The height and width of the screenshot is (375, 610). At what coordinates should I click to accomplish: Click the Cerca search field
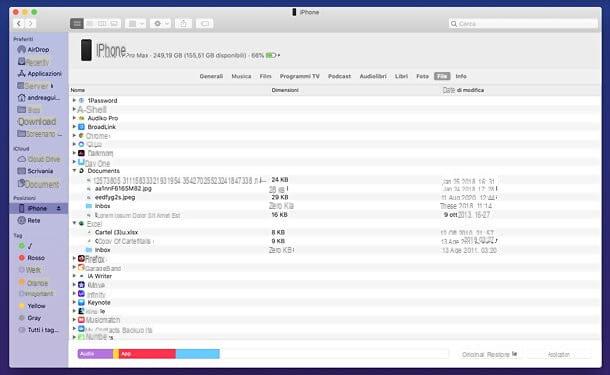[523, 24]
